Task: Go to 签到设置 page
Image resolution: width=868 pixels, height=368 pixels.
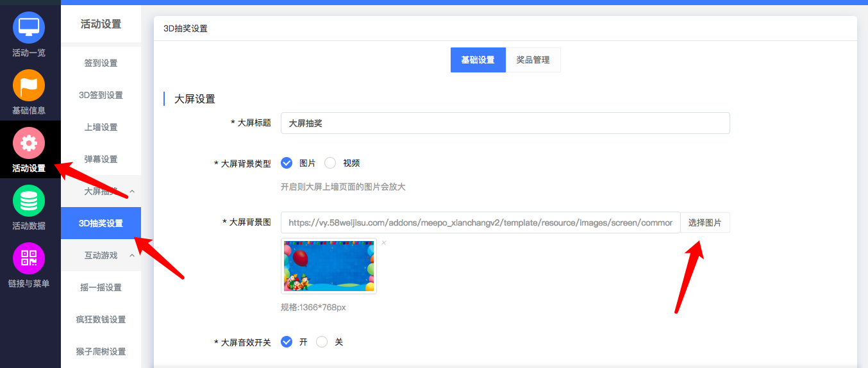Action: 101,63
